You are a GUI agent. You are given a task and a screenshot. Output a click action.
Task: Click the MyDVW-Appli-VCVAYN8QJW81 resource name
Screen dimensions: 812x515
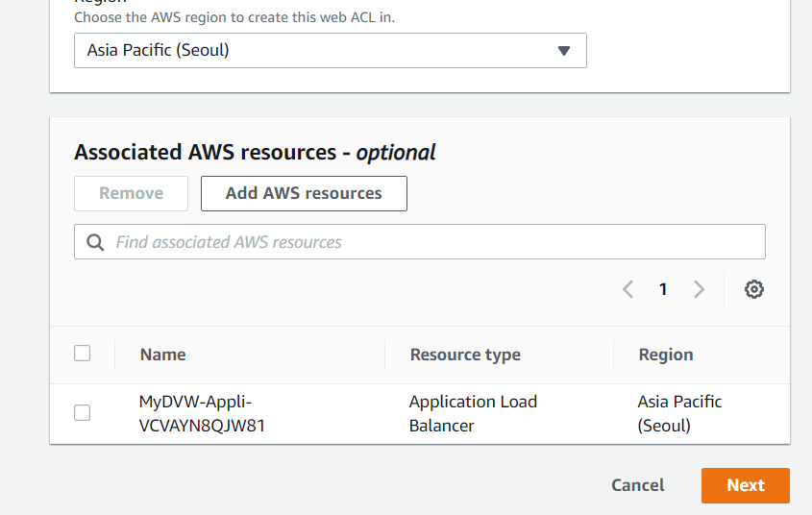202,413
